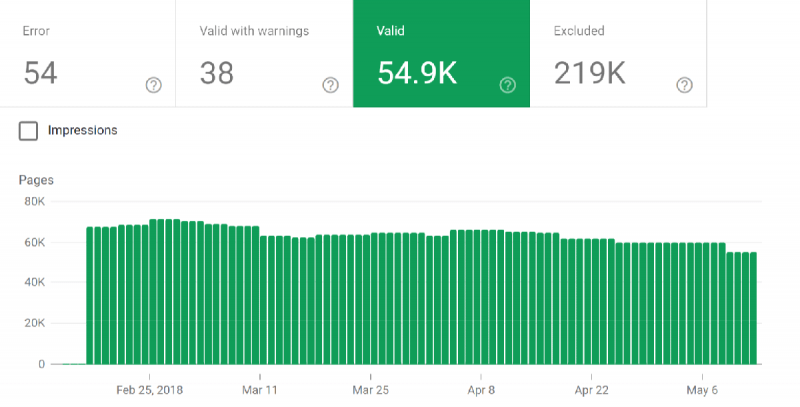Select the Error status tab

[87, 54]
